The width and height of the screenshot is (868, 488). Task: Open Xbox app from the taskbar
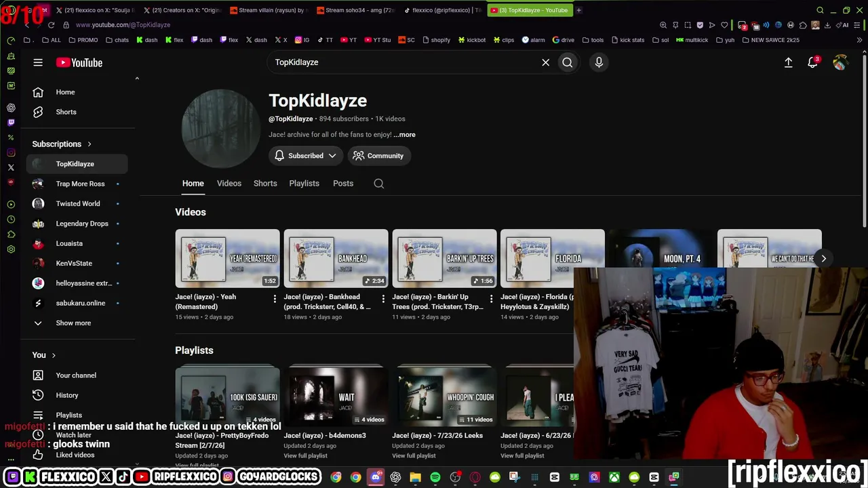tap(614, 477)
